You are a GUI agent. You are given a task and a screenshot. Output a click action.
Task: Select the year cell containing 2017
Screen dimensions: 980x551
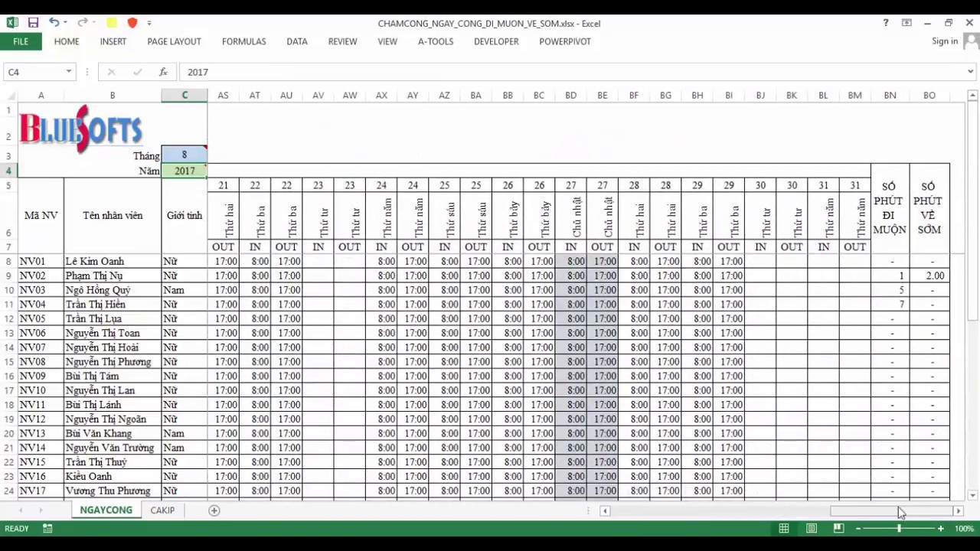185,171
